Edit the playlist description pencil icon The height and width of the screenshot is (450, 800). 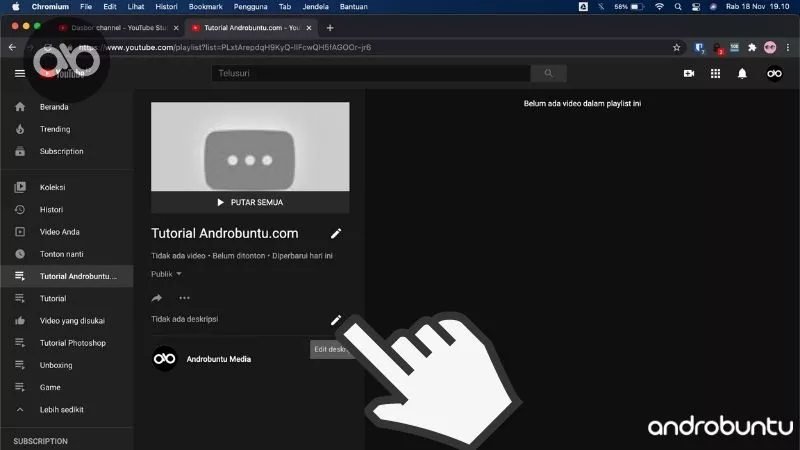(x=336, y=320)
